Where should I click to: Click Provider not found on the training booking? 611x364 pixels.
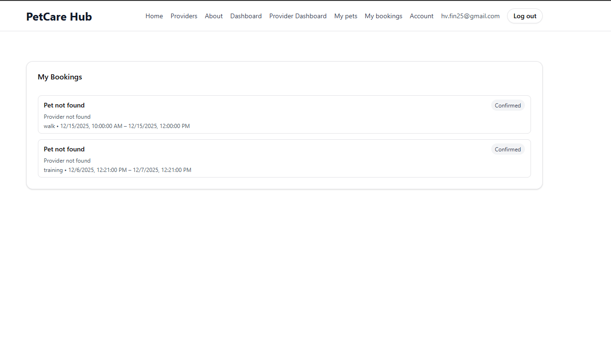point(67,160)
